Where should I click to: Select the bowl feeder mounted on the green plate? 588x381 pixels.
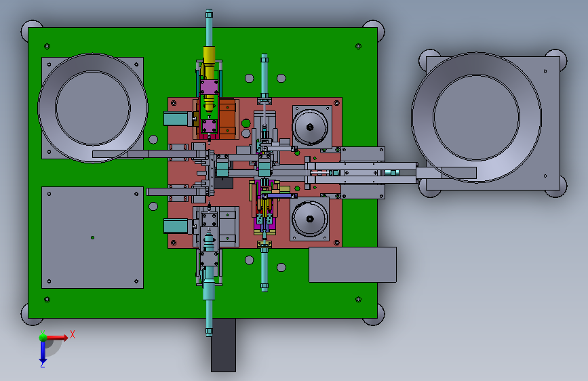(x=93, y=108)
